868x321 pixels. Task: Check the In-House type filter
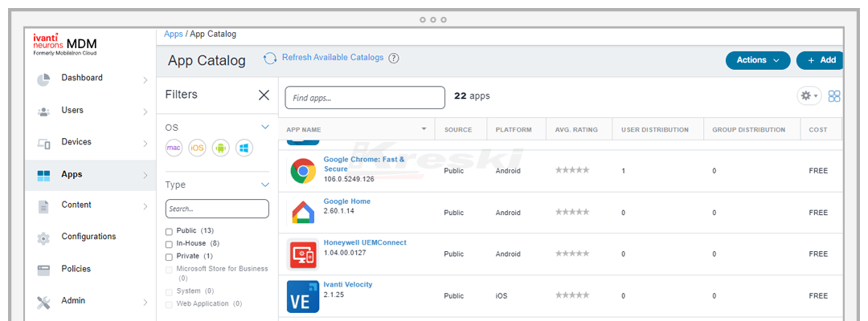pos(169,244)
